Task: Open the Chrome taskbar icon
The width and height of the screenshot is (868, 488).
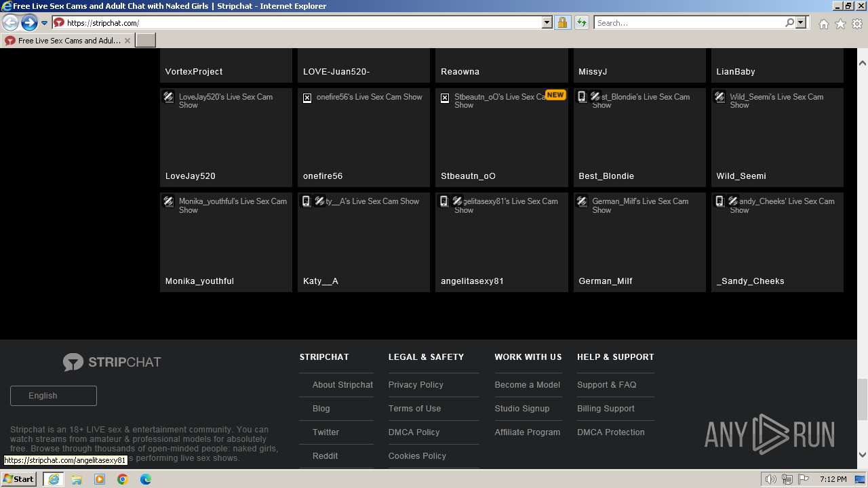Action: [x=123, y=479]
